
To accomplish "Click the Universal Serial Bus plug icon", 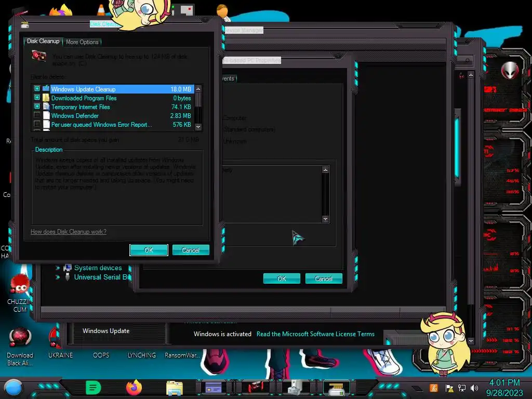I will [68, 277].
